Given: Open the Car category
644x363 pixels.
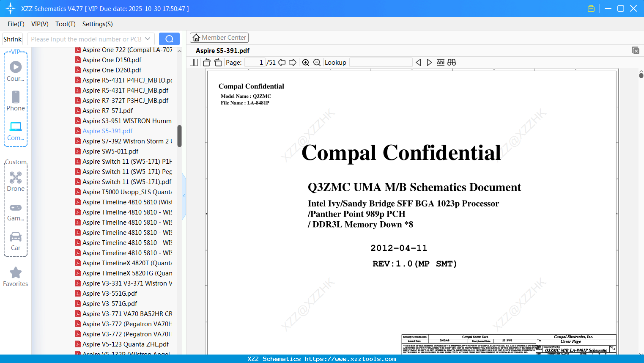Looking at the screenshot, I should point(16,241).
